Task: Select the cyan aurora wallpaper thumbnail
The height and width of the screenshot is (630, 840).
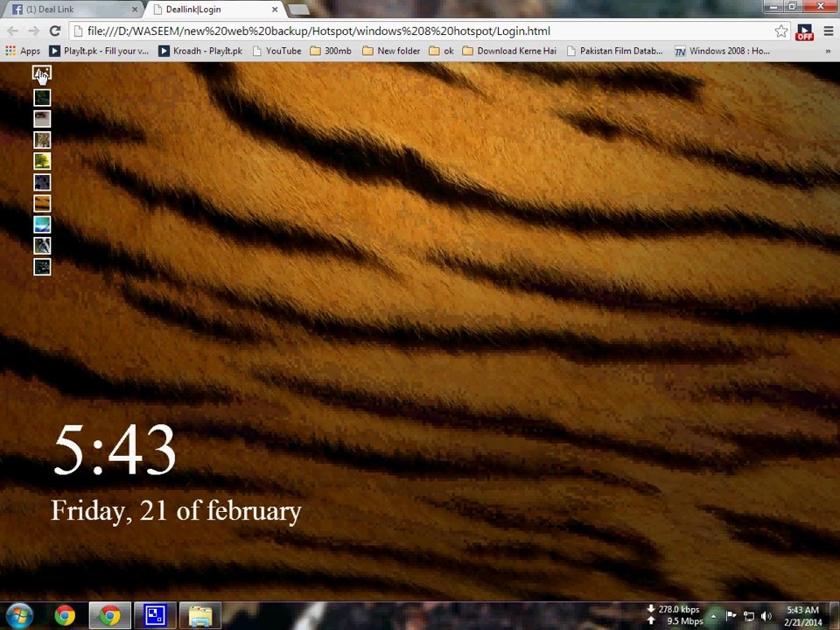Action: (x=42, y=225)
